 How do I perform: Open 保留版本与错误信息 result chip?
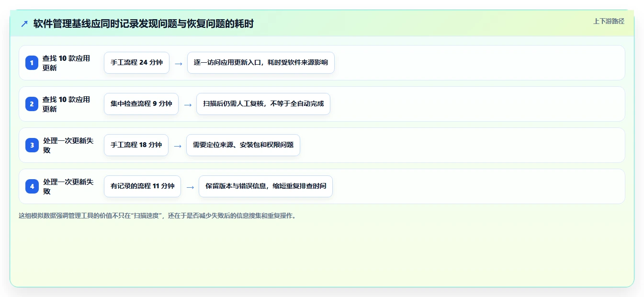(266, 186)
